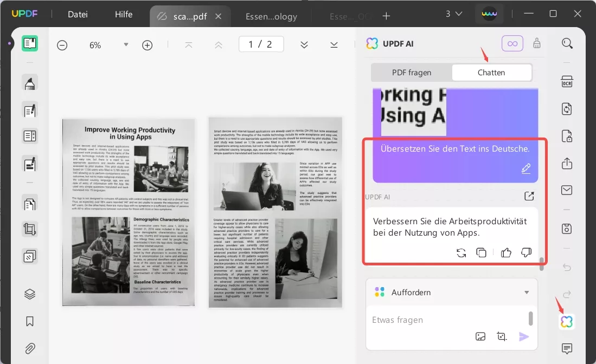
Task: Open the Organize Pages tool
Action: (30, 255)
